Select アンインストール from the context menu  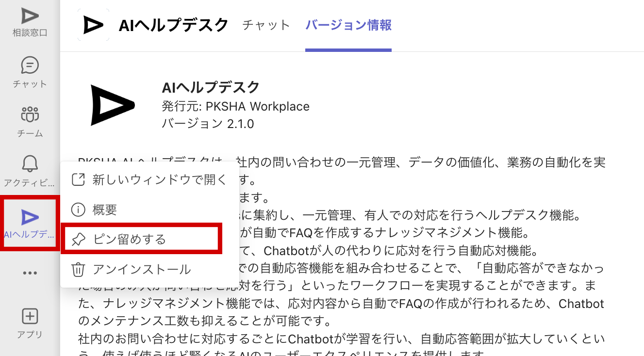click(149, 269)
